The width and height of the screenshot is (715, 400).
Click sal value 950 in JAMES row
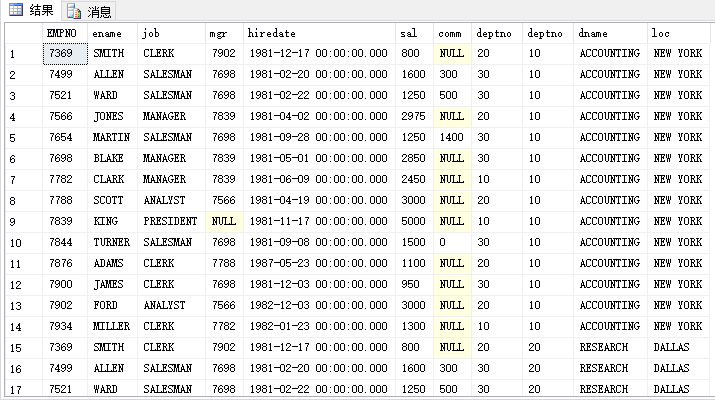(x=414, y=285)
